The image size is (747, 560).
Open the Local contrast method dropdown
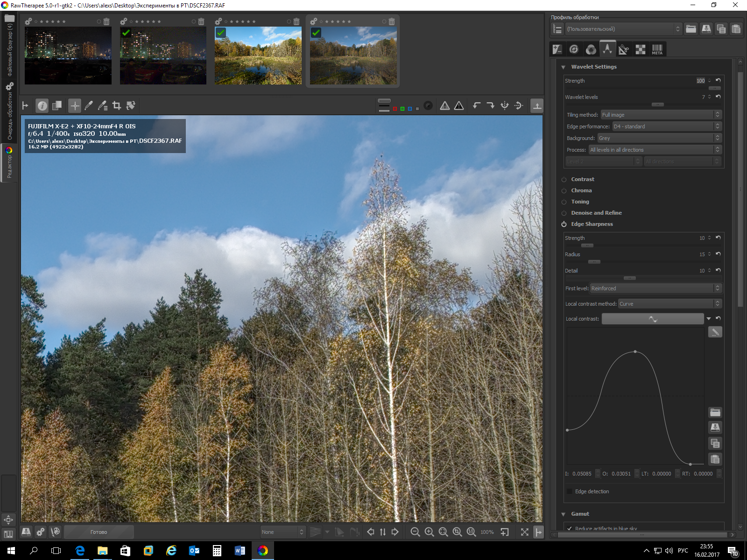pos(670,304)
